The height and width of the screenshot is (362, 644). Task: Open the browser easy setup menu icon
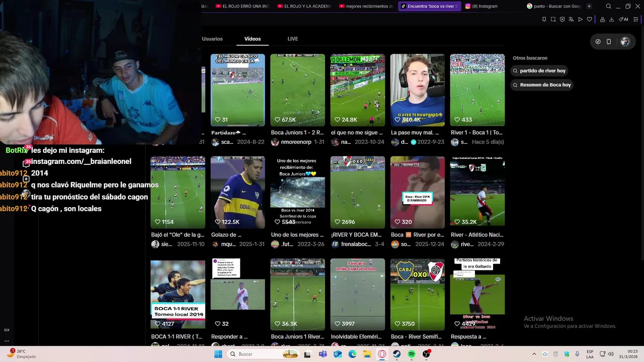(x=636, y=20)
